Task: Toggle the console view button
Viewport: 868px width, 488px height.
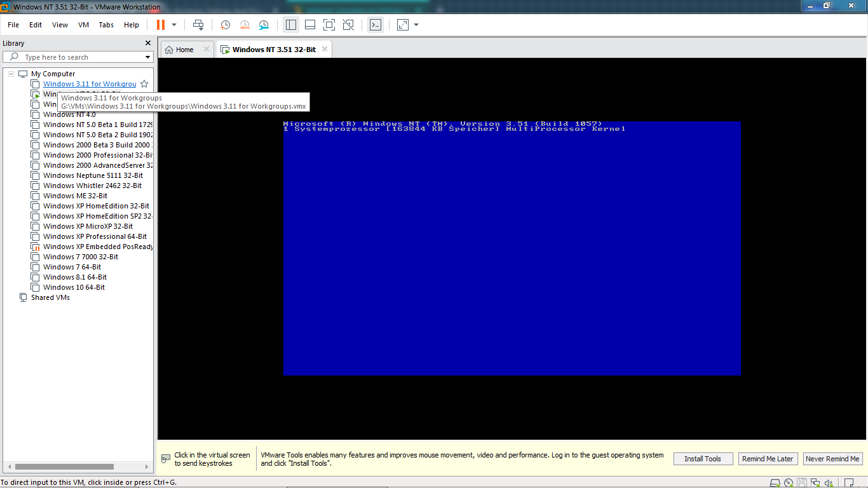Action: (376, 25)
